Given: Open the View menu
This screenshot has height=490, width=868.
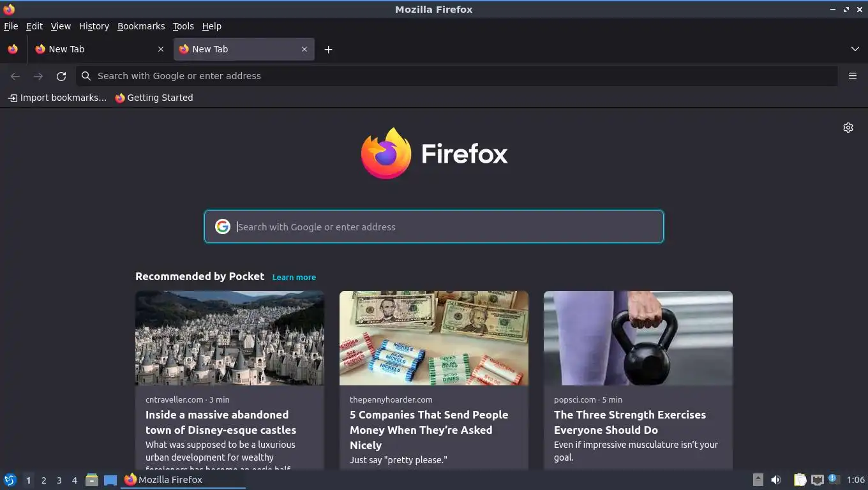Looking at the screenshot, I should [x=61, y=26].
